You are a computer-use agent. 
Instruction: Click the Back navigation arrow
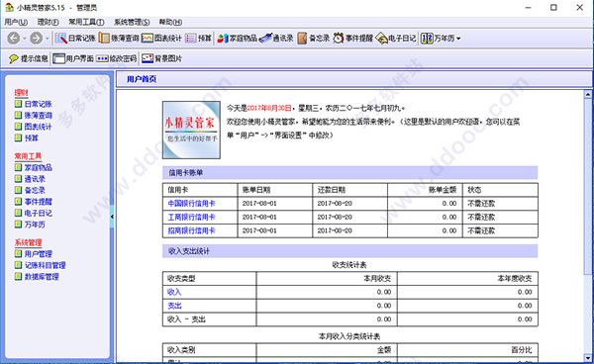(14, 38)
